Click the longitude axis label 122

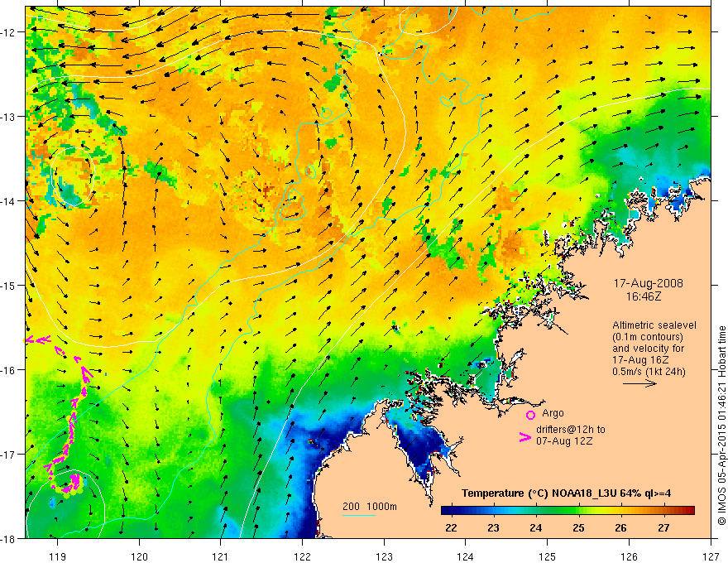tap(302, 556)
